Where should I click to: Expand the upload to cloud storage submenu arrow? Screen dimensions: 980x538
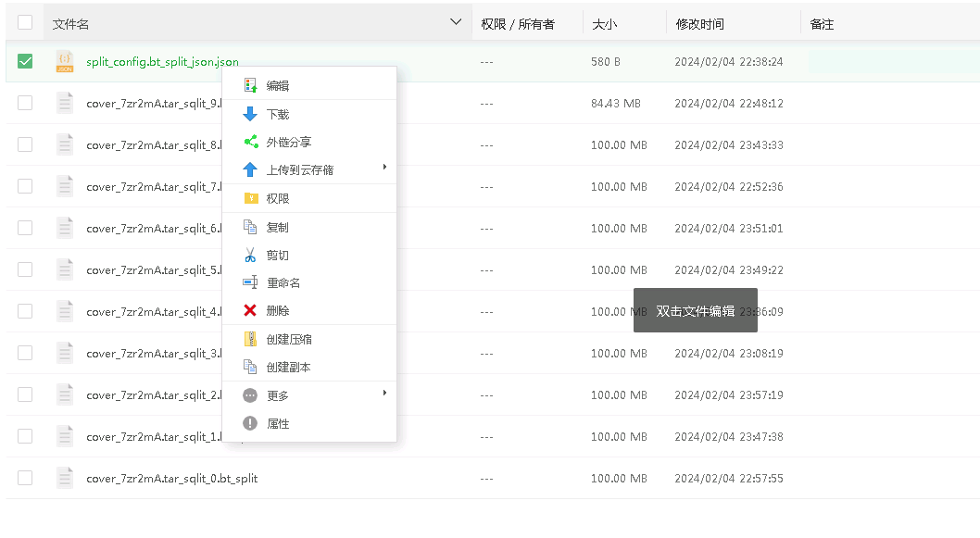(384, 167)
